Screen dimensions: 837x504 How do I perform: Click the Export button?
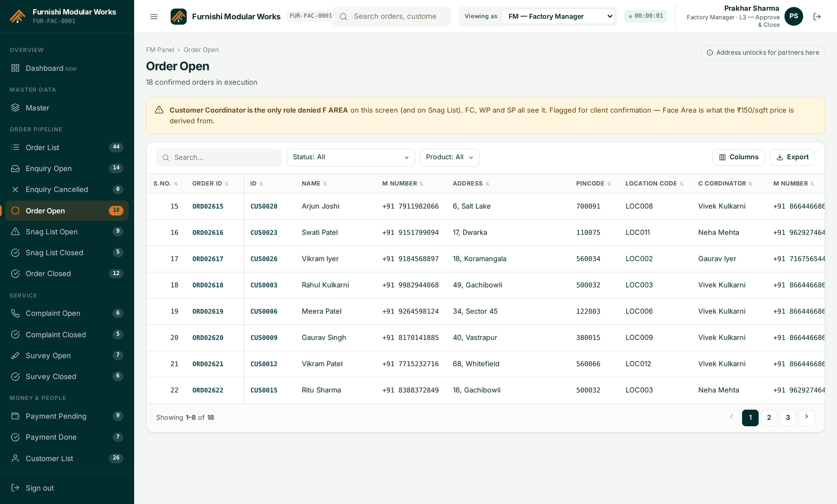coord(792,157)
